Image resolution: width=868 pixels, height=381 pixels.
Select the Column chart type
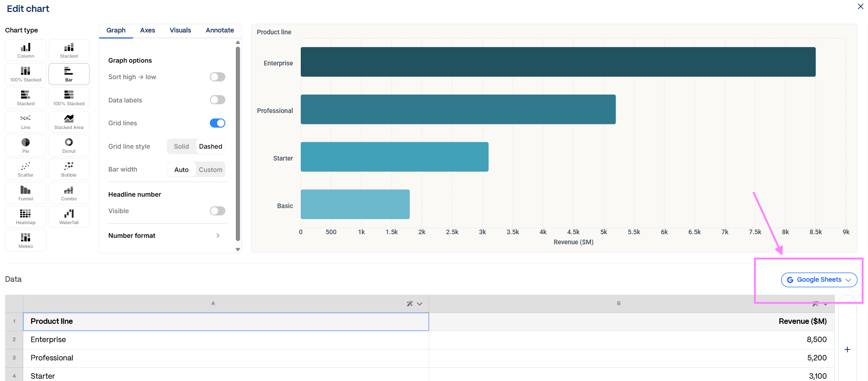[x=26, y=50]
